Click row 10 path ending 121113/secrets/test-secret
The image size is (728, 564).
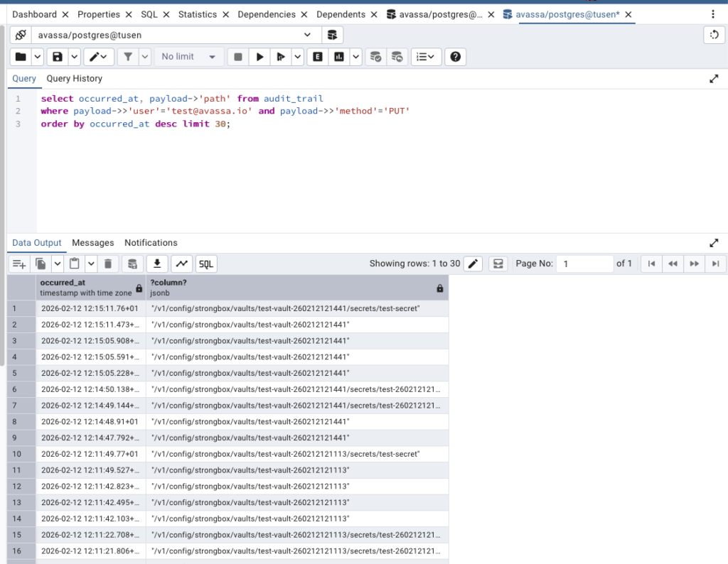click(x=297, y=454)
